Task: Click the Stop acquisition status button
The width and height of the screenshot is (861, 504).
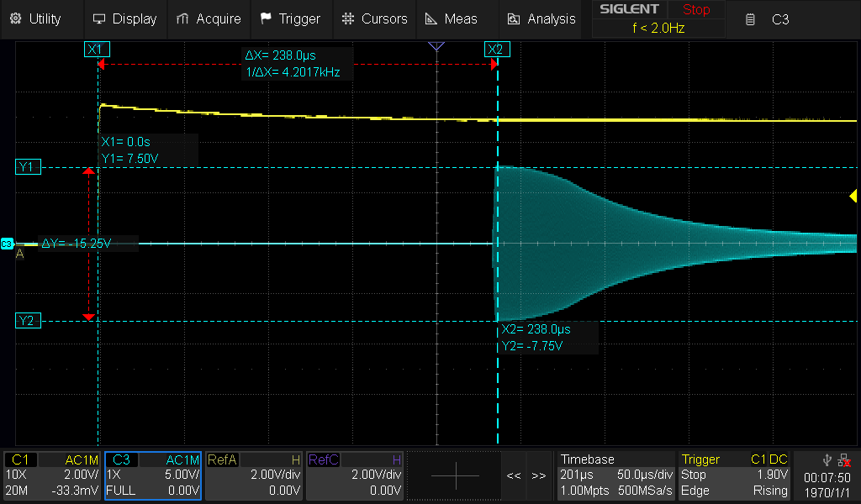Action: 696,9
